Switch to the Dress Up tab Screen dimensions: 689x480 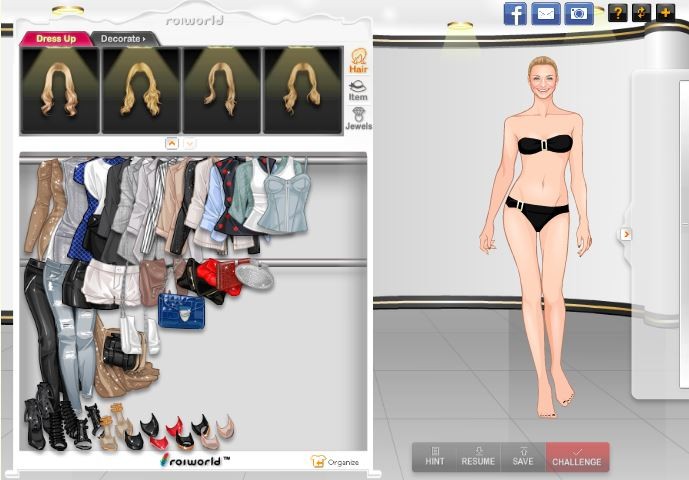tap(56, 39)
